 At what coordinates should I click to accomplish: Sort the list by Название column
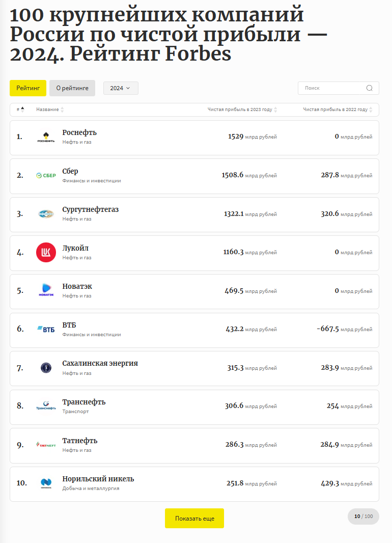coord(49,110)
